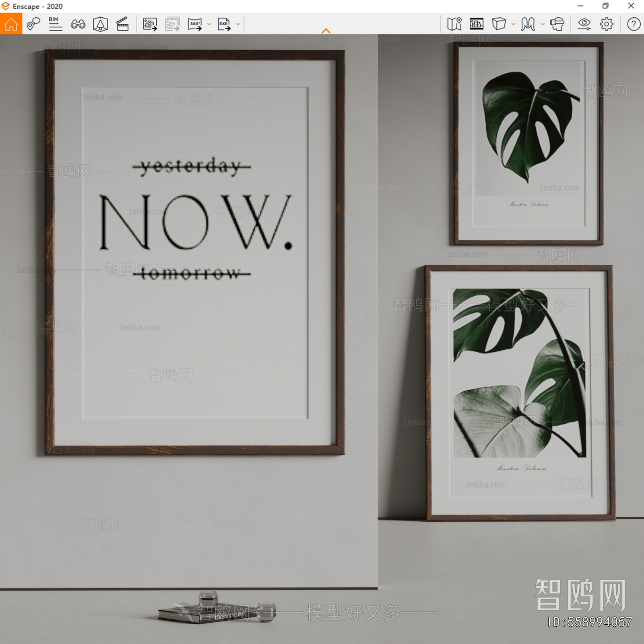The image size is (644, 644).
Task: Click the binoculars view icon
Action: pos(78,24)
